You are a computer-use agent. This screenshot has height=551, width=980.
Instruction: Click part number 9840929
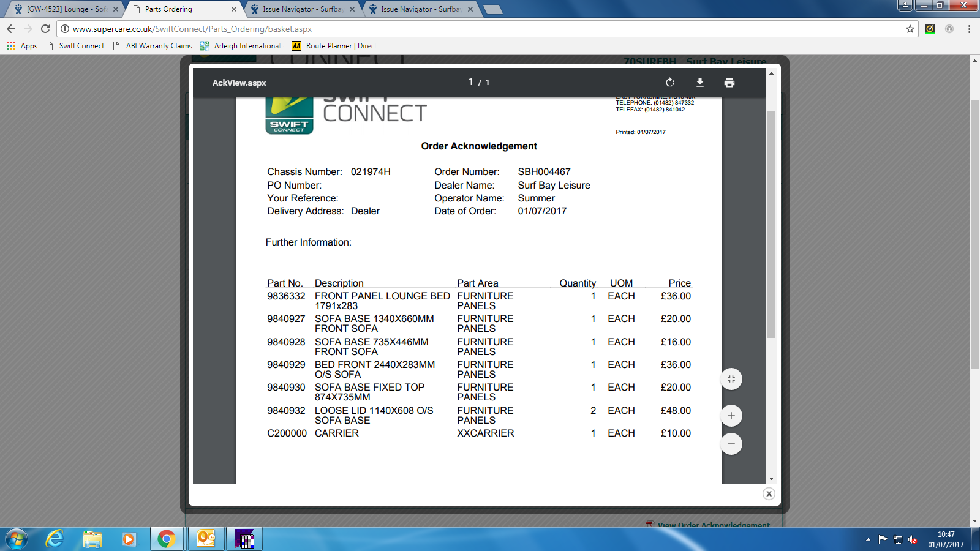click(x=286, y=365)
